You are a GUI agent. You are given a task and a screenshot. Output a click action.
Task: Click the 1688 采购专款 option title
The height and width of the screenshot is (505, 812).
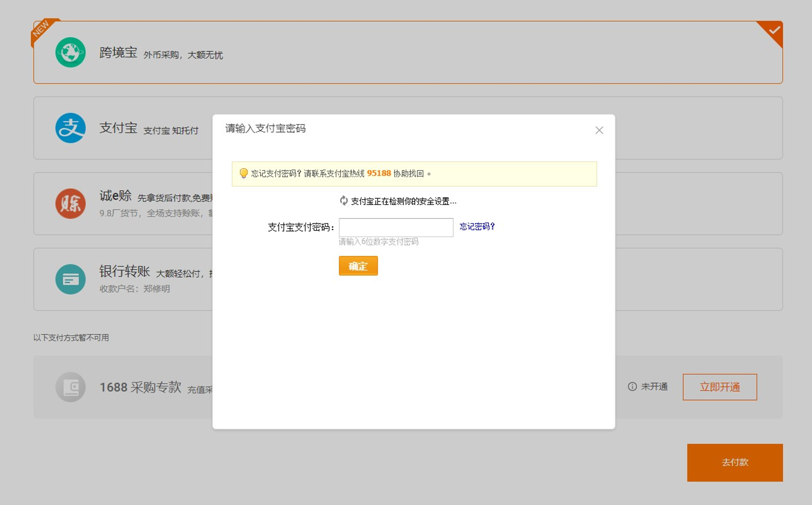tap(141, 387)
